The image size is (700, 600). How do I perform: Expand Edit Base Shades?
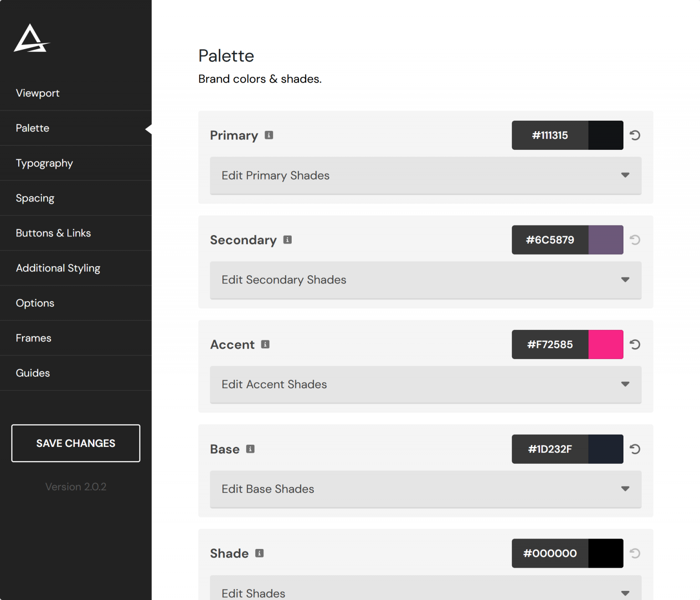coord(425,489)
